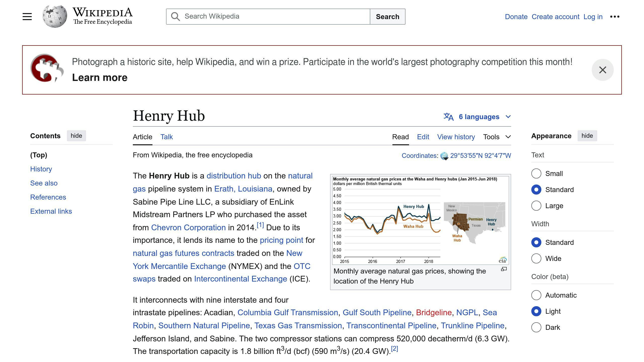Select the Read view tab
Image resolution: width=644 pixels, height=362 pixels.
(x=400, y=137)
